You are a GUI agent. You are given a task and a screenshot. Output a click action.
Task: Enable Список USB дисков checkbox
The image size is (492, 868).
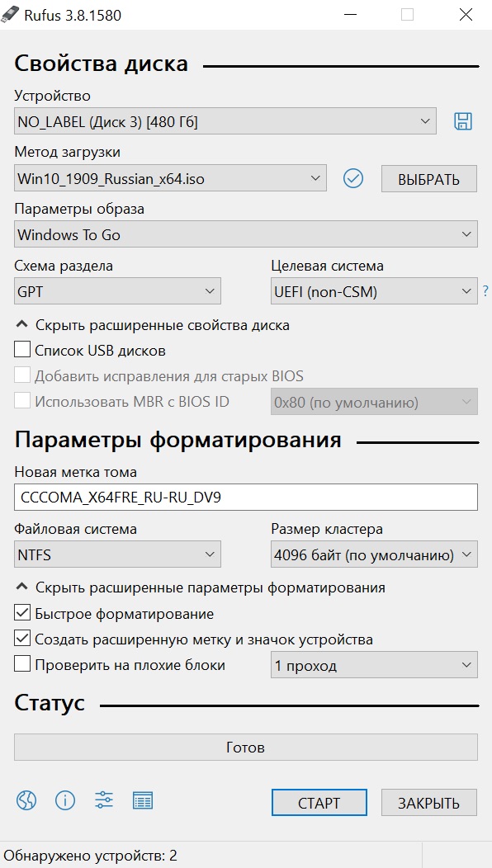(22, 350)
